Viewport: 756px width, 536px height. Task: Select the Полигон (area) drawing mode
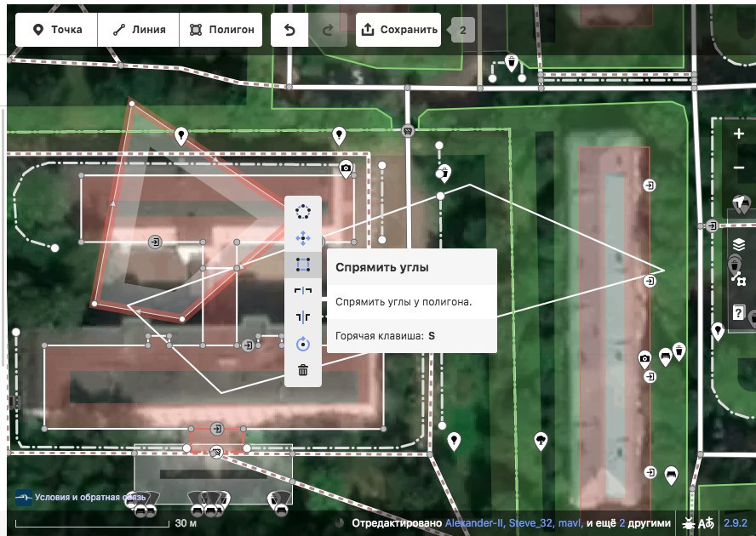pyautogui.click(x=220, y=30)
